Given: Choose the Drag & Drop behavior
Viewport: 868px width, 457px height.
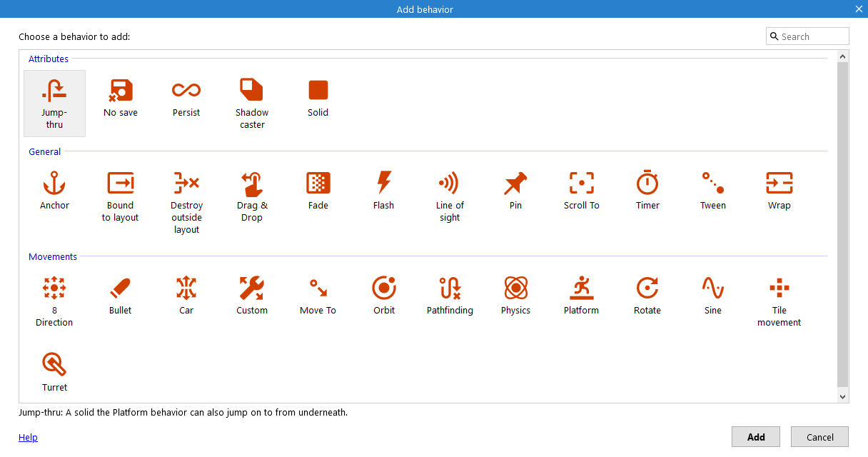Looking at the screenshot, I should click(252, 196).
